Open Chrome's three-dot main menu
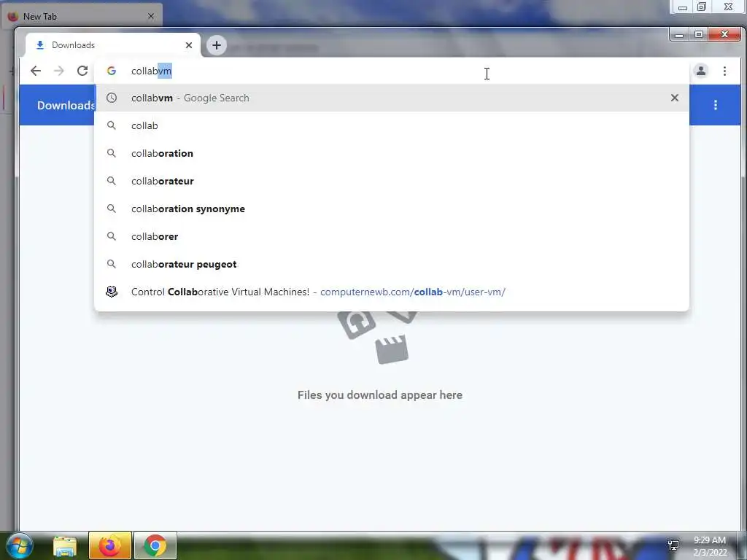The image size is (747, 560). 724,71
